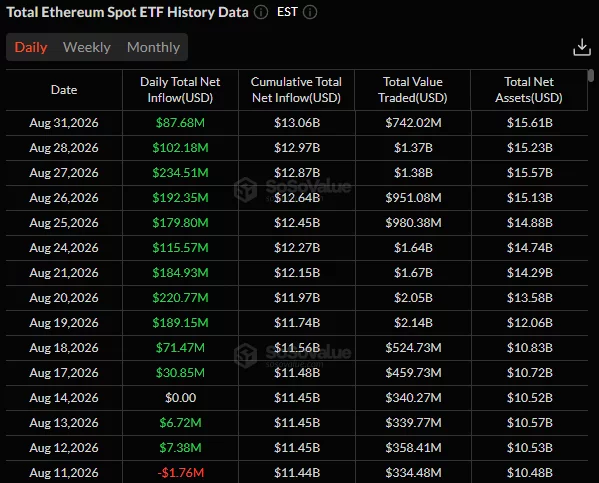Screen dimensions: 599x483
Task: Select the Aug 20,2026 date cell
Action: click(64, 298)
